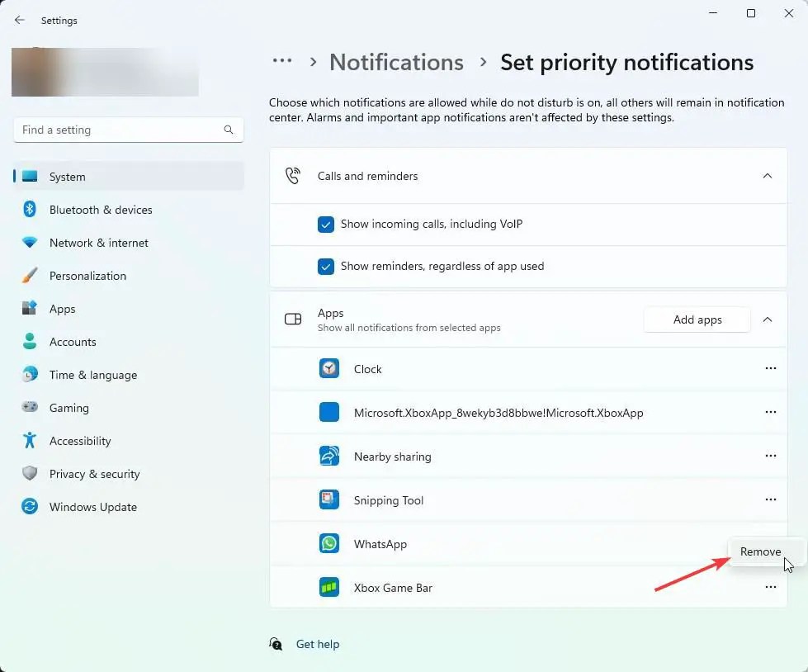Select the Nearby sharing icon
This screenshot has height=672, width=808.
point(329,456)
